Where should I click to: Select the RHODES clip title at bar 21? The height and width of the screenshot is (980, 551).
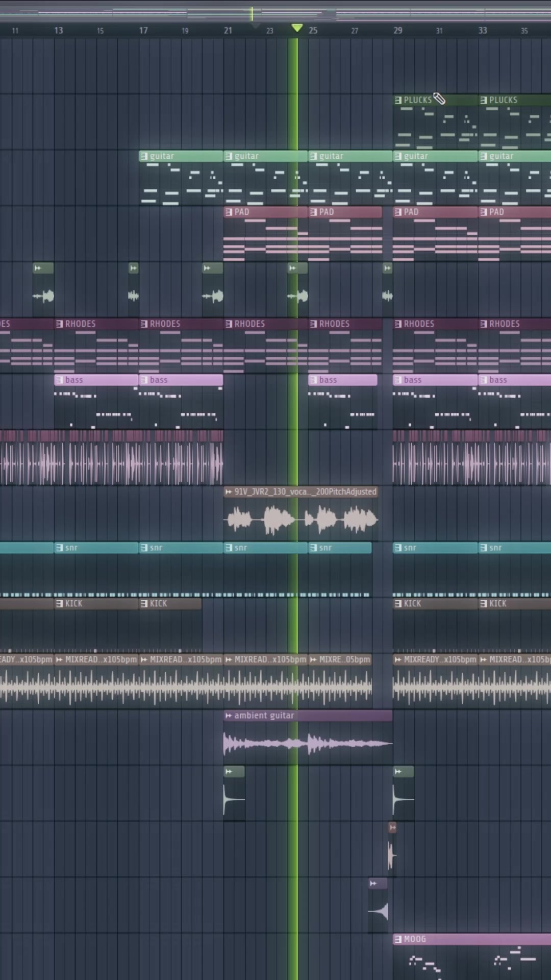tap(249, 324)
